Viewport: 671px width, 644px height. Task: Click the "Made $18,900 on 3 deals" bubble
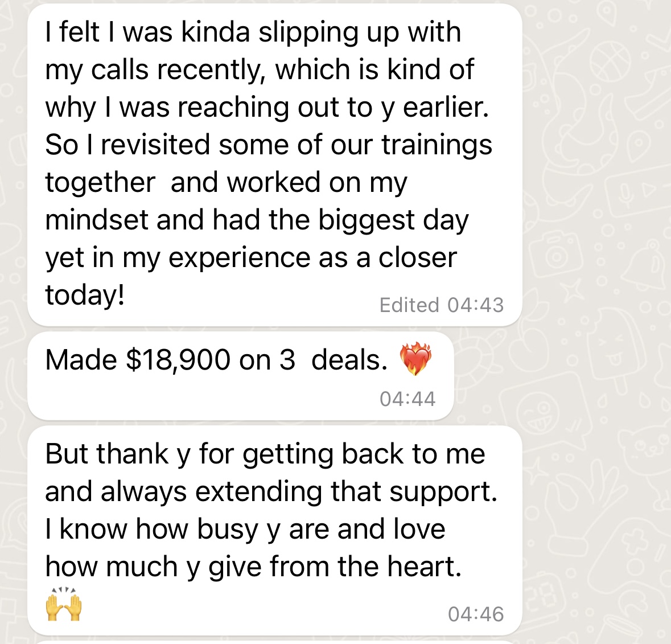point(241,375)
